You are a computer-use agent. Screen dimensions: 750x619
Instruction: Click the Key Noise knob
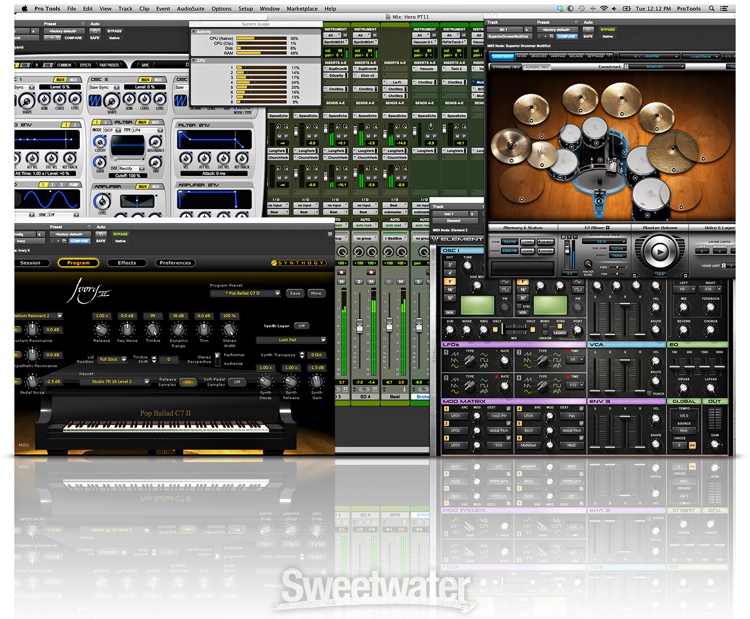pyautogui.click(x=127, y=330)
